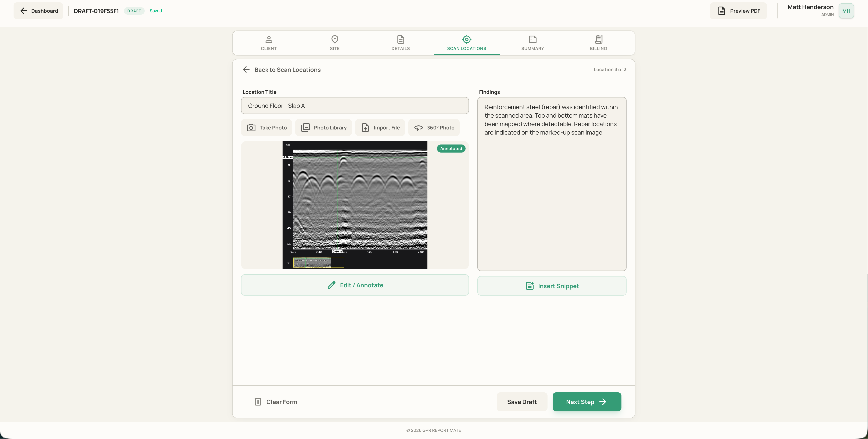The width and height of the screenshot is (868, 439).
Task: Open the Summary tab
Action: (x=532, y=43)
